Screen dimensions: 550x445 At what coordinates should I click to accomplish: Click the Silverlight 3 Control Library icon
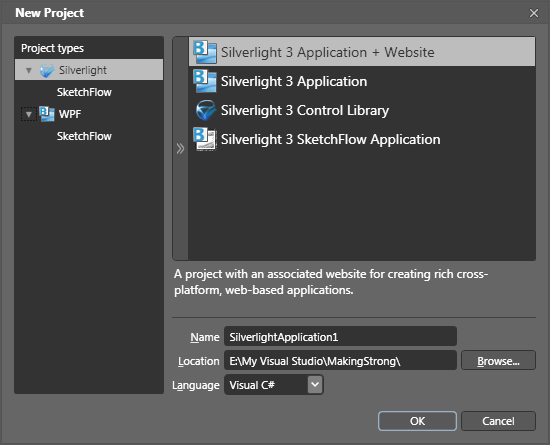(x=205, y=110)
